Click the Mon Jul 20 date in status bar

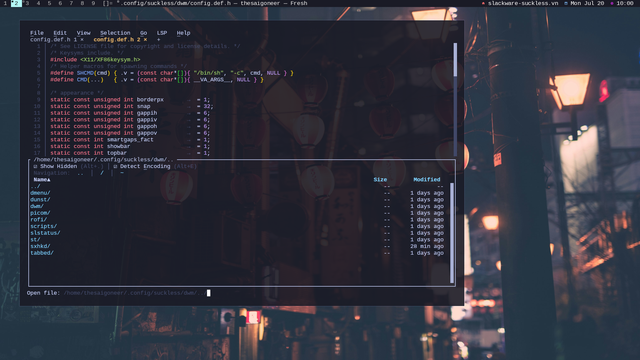[587, 3]
